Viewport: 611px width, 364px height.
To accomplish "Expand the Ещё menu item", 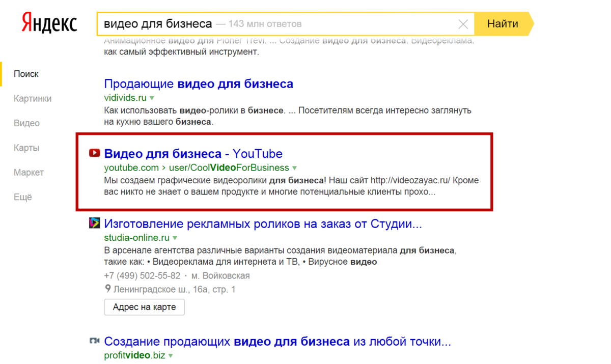I will (23, 198).
